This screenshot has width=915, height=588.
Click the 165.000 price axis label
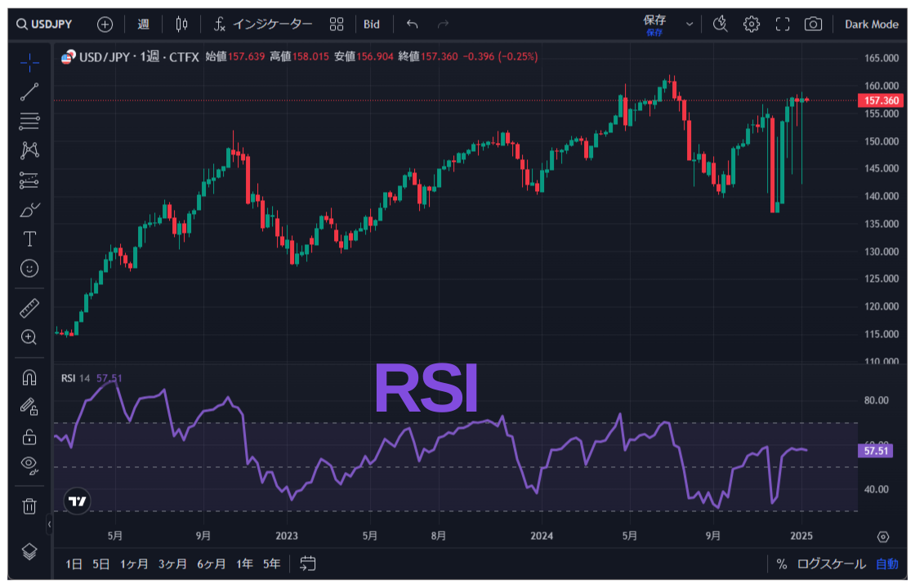click(x=882, y=58)
